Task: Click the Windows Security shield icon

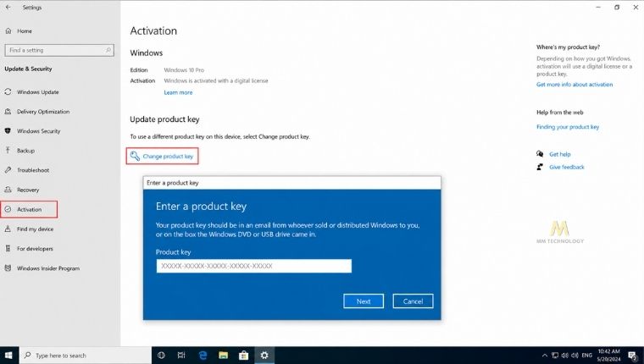Action: tap(8, 131)
